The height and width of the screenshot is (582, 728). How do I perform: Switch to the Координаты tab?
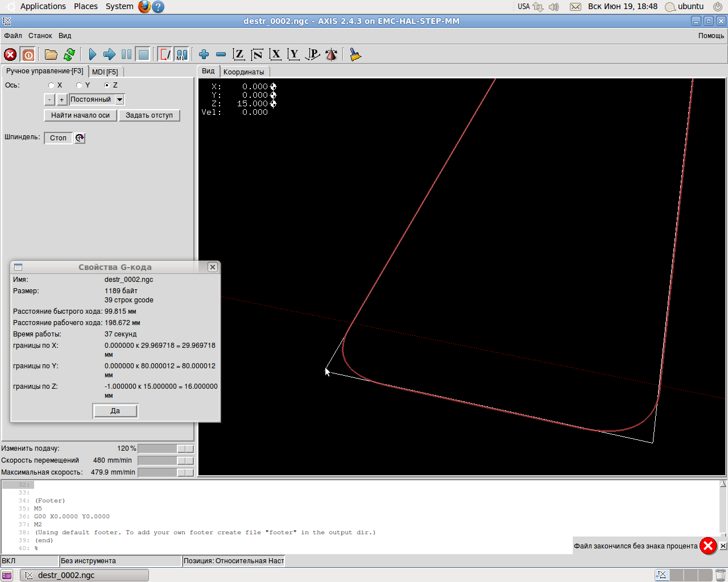(x=243, y=72)
